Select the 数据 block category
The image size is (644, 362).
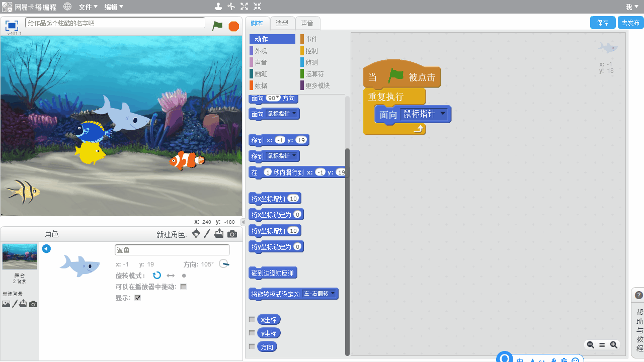[x=272, y=85]
